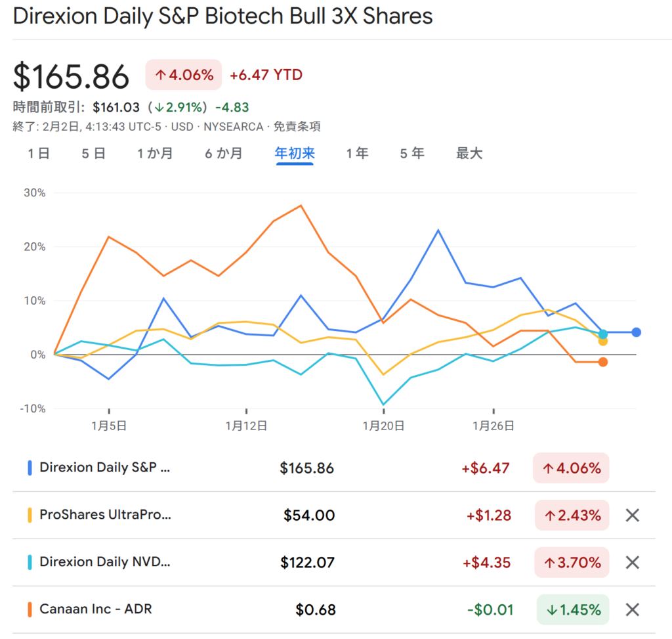672x639 pixels.
Task: Click the blue Direxion S&P color marker
Action: (x=30, y=468)
